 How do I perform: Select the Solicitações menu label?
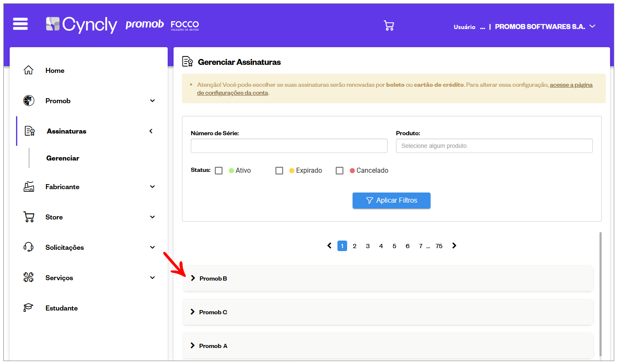64,247
